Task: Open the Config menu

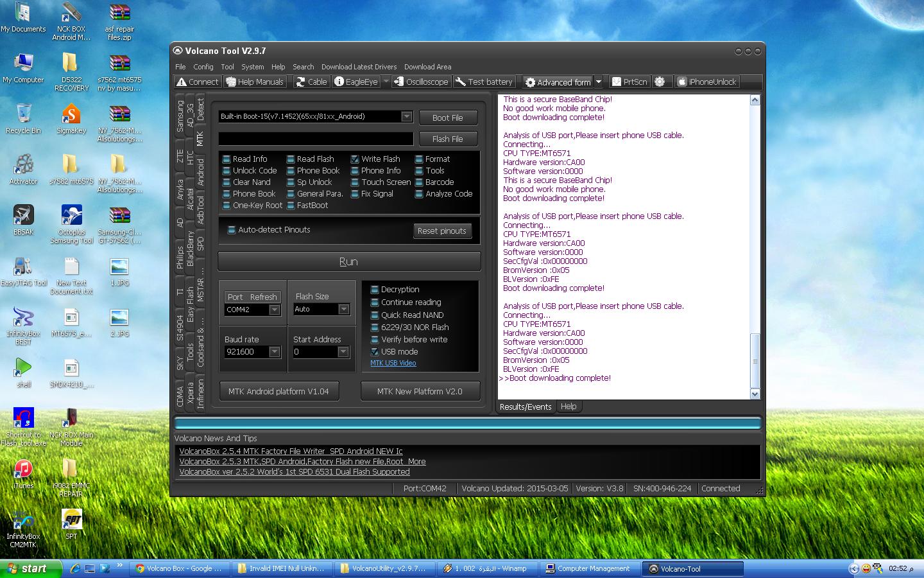Action: click(x=203, y=67)
